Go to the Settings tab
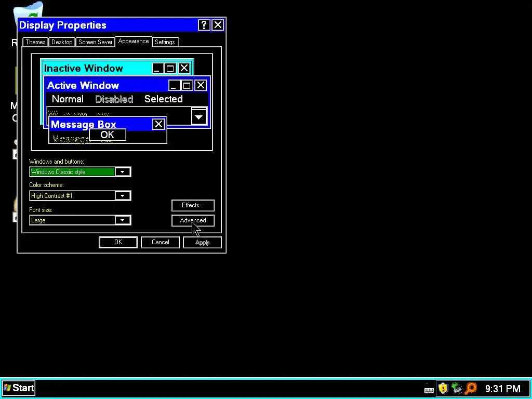The image size is (532, 399). click(x=165, y=42)
